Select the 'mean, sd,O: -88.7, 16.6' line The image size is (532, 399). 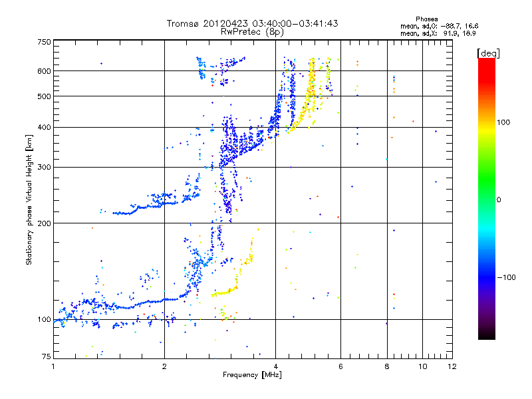click(440, 26)
